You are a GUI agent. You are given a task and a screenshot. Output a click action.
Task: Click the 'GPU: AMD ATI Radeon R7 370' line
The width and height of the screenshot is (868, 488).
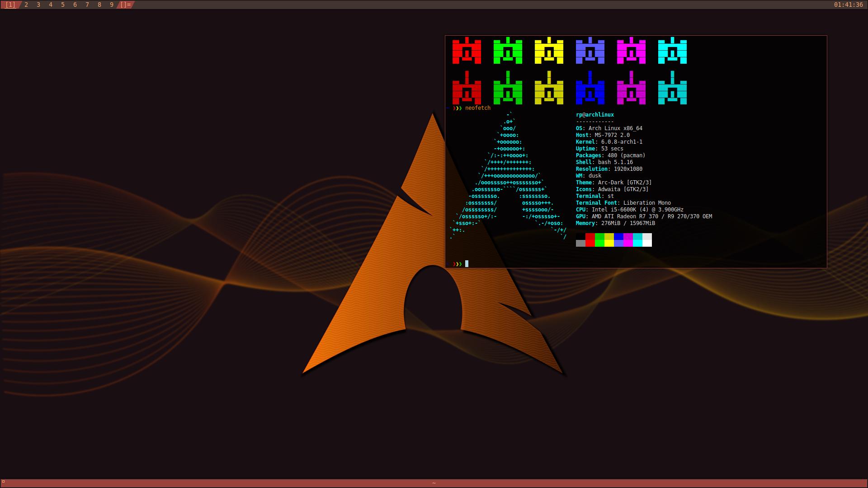pos(644,216)
